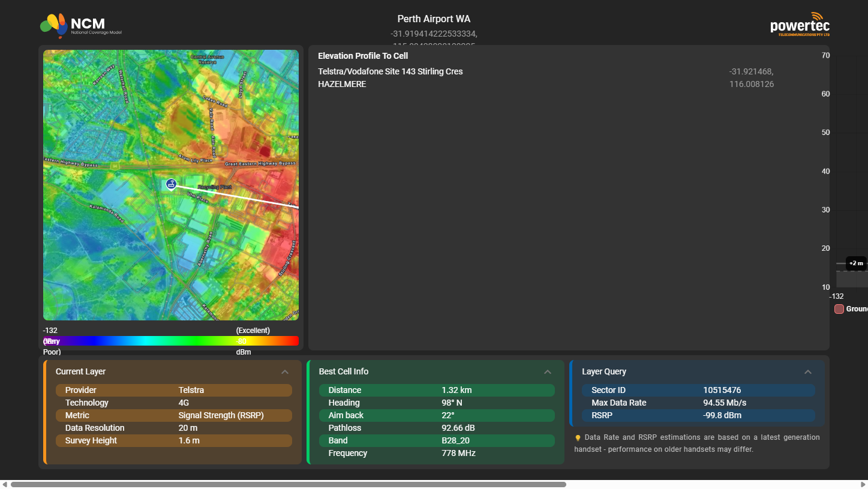This screenshot has height=489, width=868.
Task: Click the Great Eastern Highway Bypass map label
Action: click(x=261, y=163)
